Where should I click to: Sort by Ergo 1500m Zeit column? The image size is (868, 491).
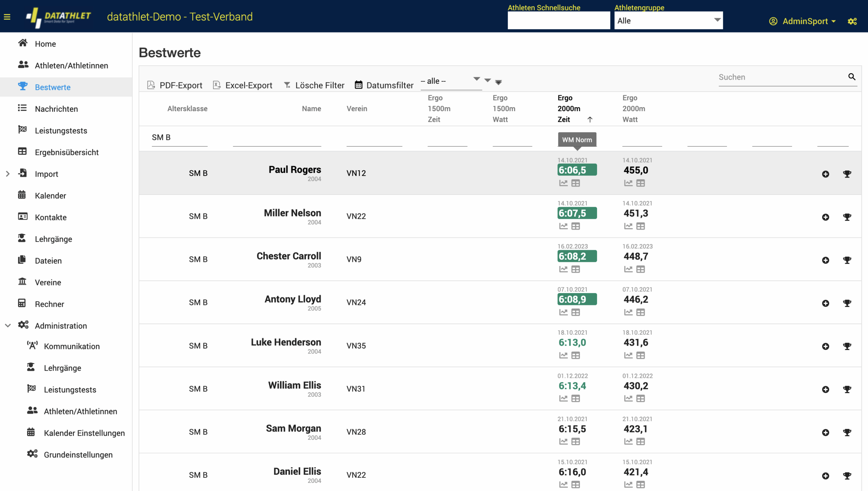point(439,109)
